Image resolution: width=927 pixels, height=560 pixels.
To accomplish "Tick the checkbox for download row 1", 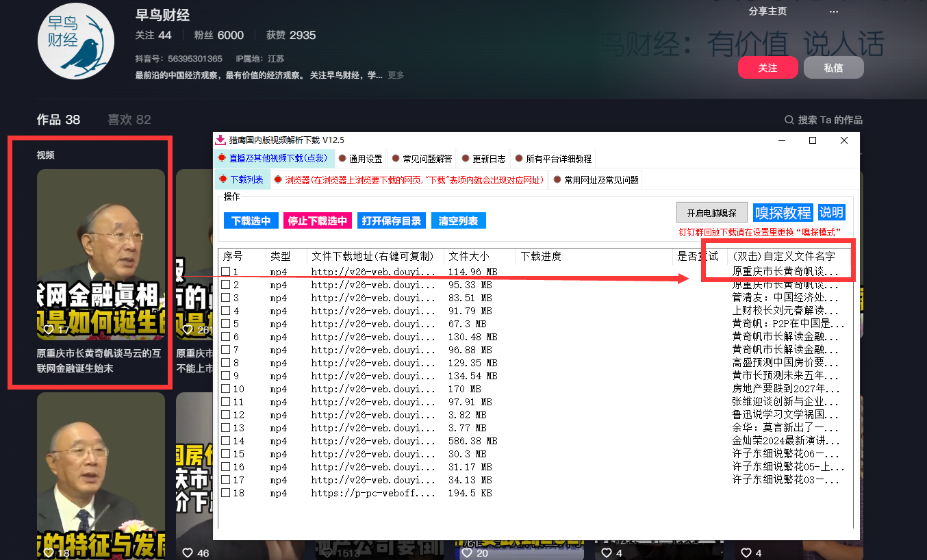I will click(x=225, y=272).
